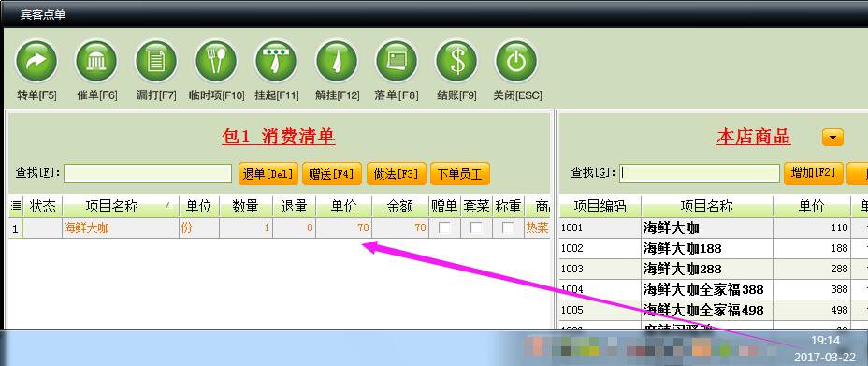Select 海鲜大咖全家福388 in product list
868x366 pixels.
pos(703,289)
